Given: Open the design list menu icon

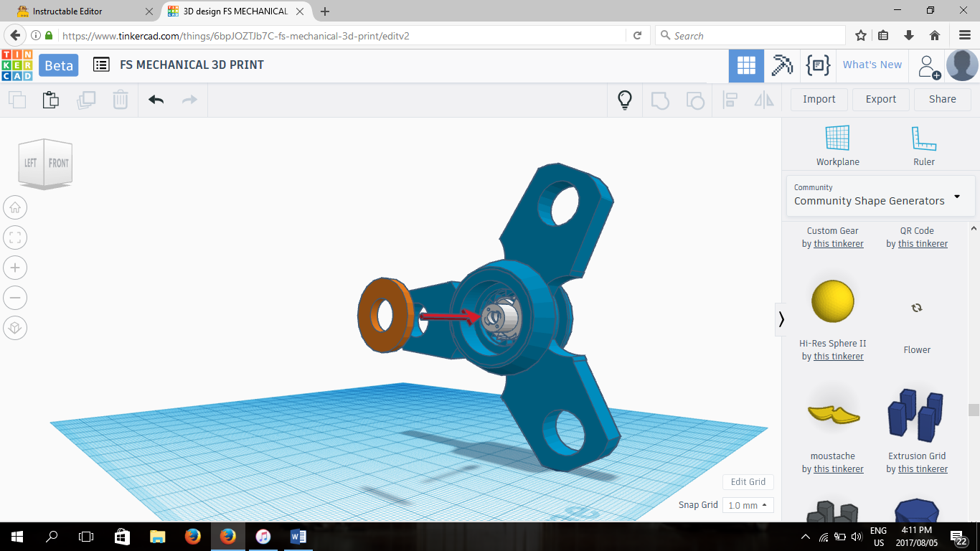Looking at the screenshot, I should [101, 65].
